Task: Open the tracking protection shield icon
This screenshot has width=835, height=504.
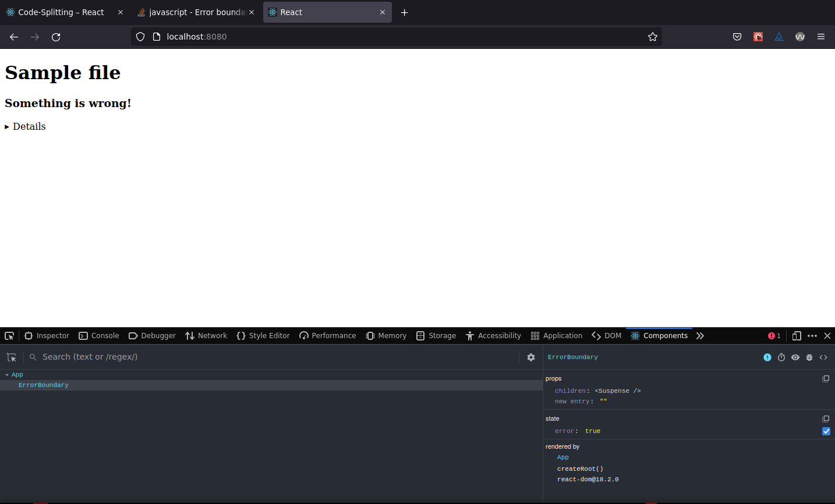Action: coord(140,37)
